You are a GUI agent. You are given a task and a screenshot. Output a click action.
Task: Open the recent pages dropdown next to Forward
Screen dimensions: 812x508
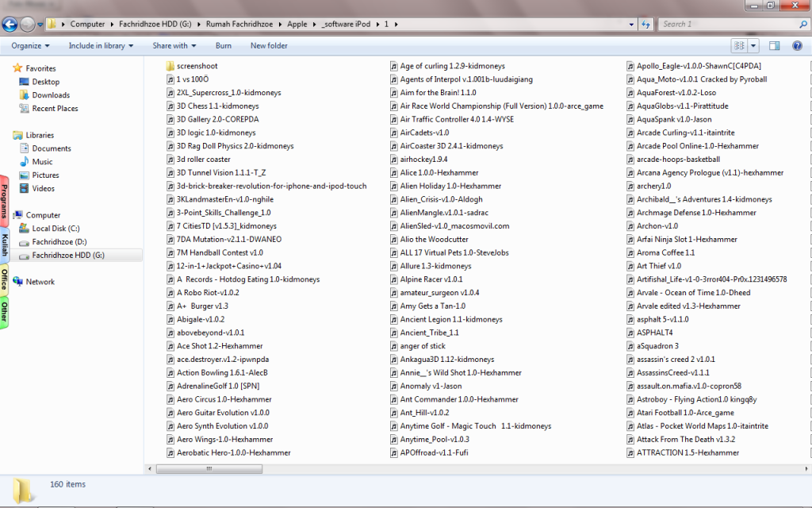[x=40, y=25]
